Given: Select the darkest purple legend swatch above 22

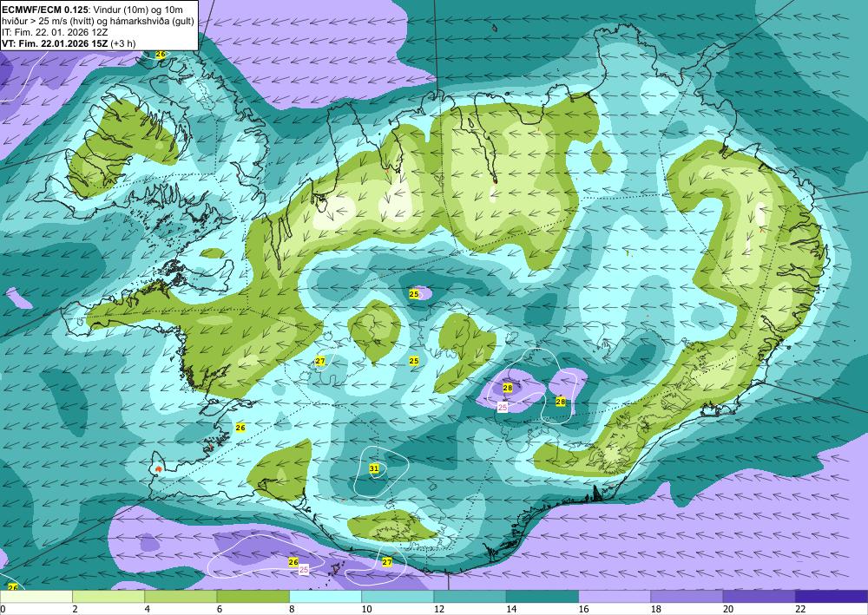Looking at the screenshot, I should click(x=832, y=596).
